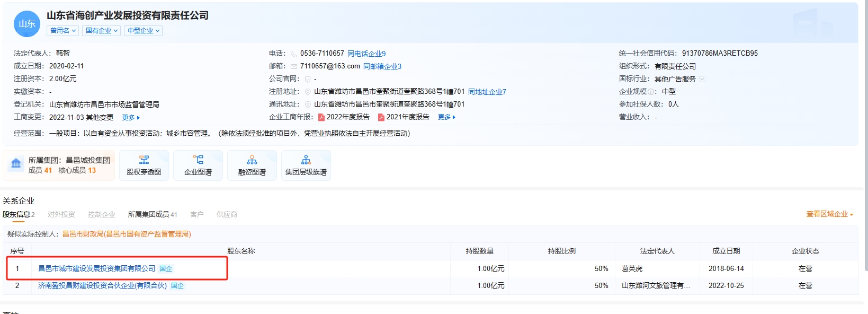868x314 pixels.
Task: Click the bank icon of 所属集团
Action: tap(16, 164)
